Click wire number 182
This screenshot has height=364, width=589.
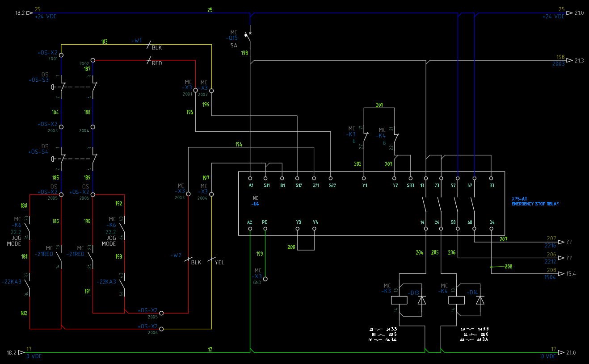[24, 313]
